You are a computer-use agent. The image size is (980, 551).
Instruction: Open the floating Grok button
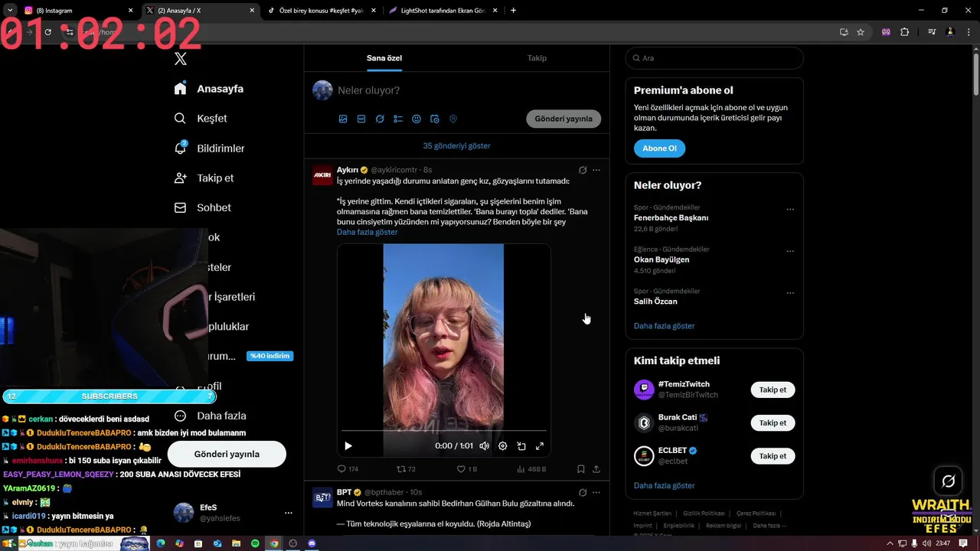948,481
